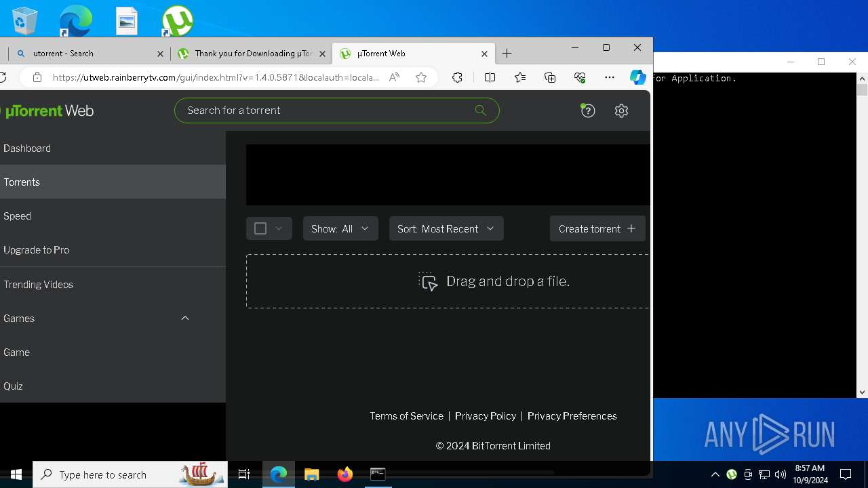Screen dimensions: 868x488
Task: Click the Drag and drop a file area
Action: [x=448, y=281]
